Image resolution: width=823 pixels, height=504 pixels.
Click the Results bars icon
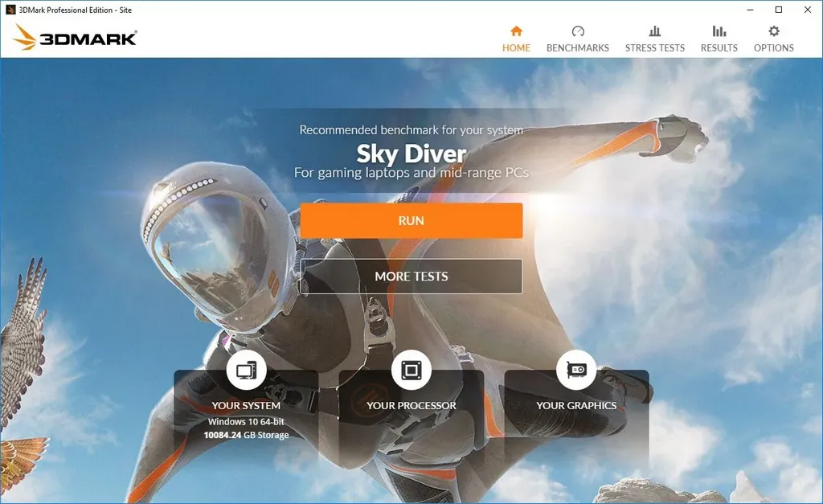point(719,31)
